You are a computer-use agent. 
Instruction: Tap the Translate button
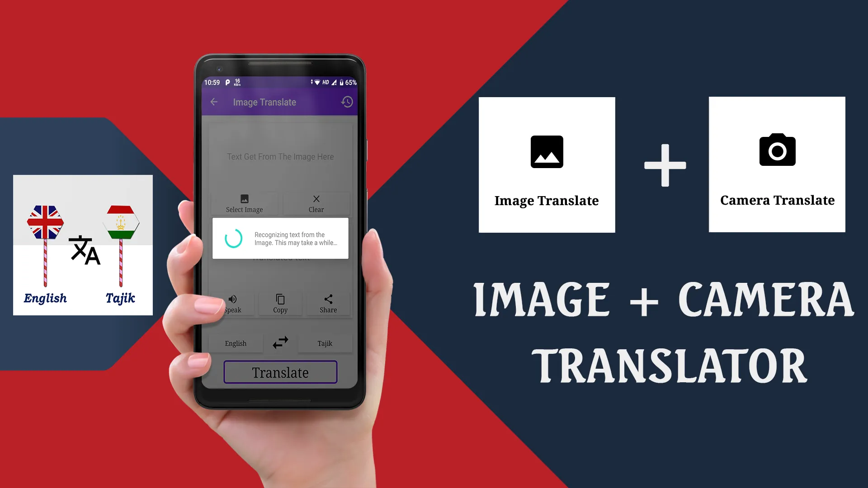[280, 372]
